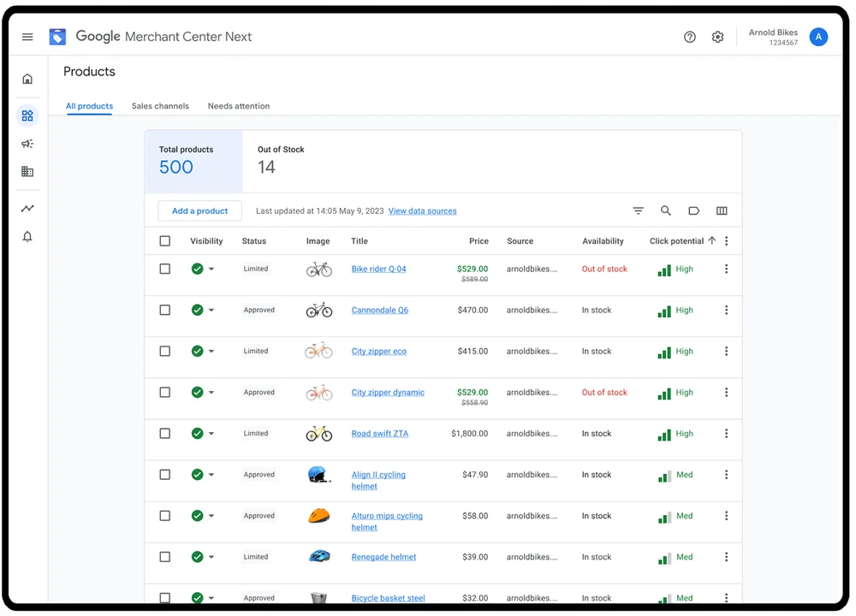
Task: Select all products with the header checkbox
Action: tap(164, 240)
